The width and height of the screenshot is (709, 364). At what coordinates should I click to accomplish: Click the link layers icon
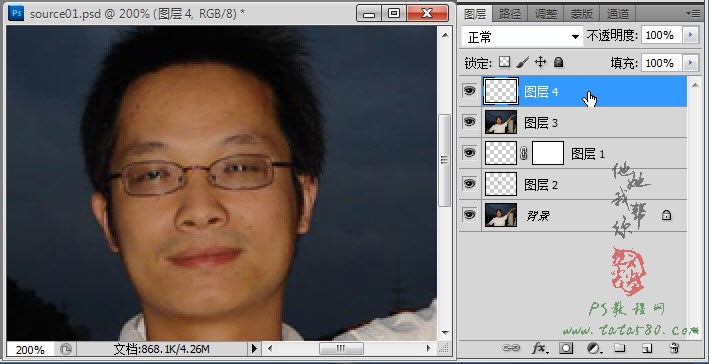click(511, 348)
